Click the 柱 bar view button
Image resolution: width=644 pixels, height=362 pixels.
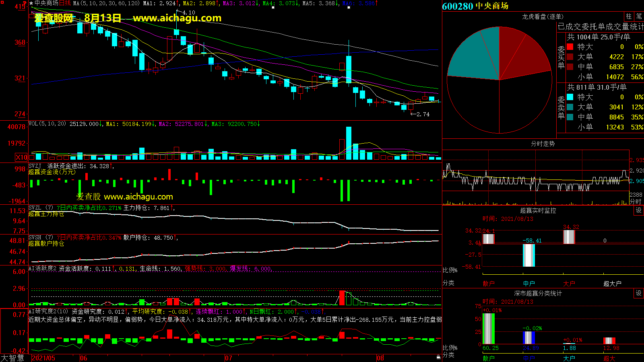coord(629,16)
